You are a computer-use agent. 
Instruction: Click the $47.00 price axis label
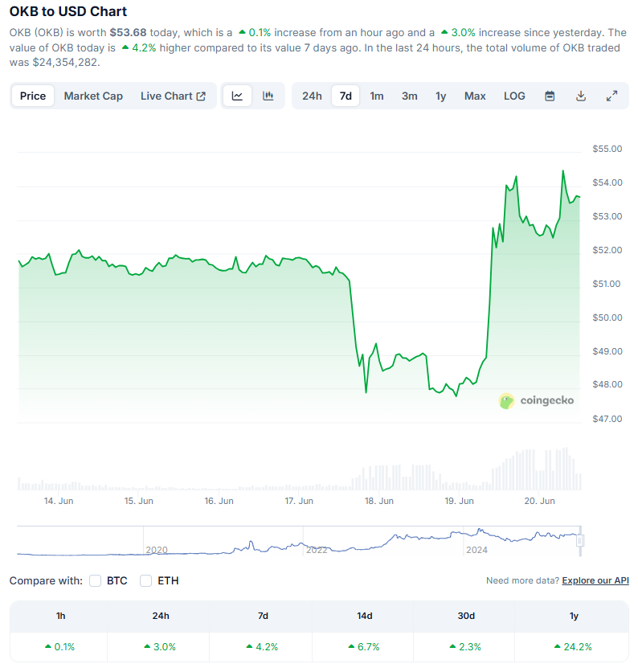click(x=607, y=419)
